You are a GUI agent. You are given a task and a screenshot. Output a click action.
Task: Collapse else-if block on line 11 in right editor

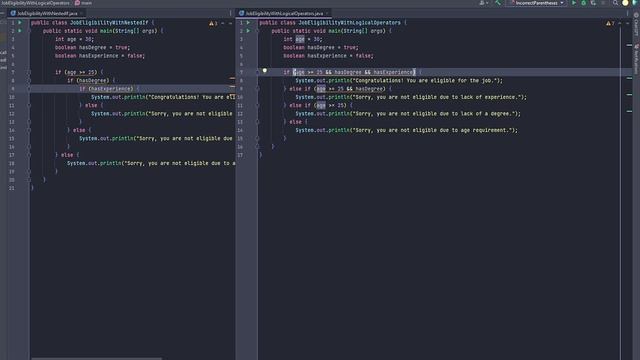(257, 106)
